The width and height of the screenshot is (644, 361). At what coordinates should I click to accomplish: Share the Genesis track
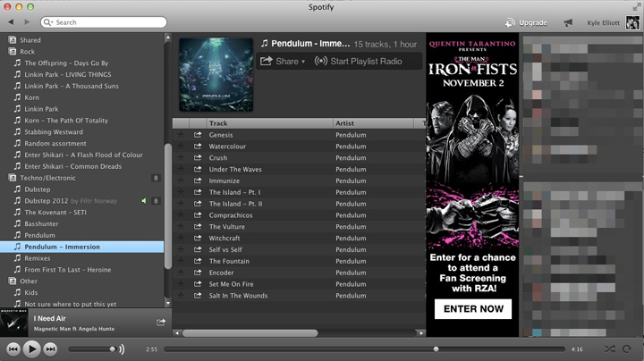point(198,135)
